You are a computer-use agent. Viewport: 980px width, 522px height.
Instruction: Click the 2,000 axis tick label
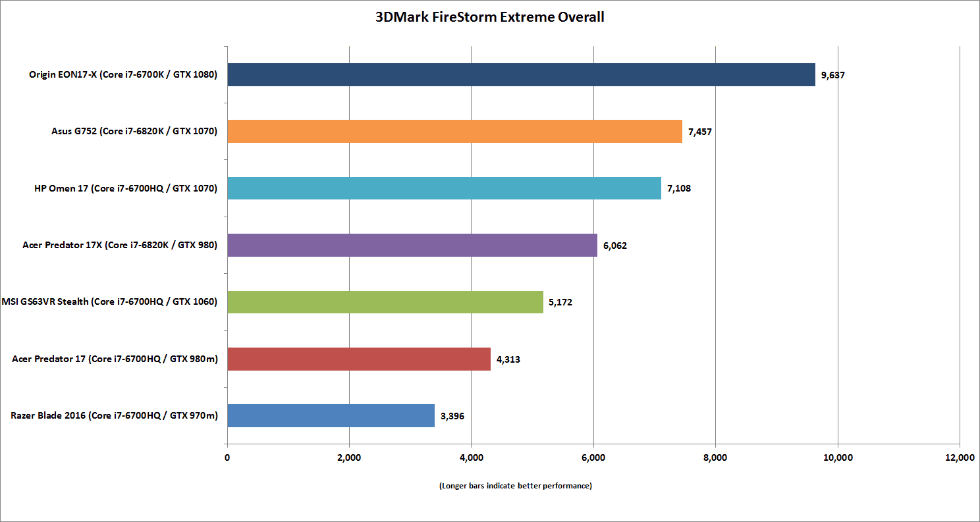[349, 457]
